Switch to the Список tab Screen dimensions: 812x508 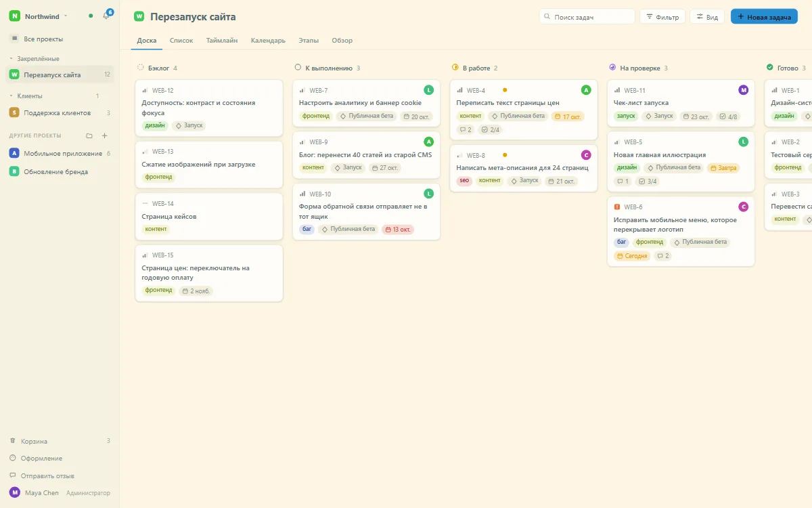181,41
